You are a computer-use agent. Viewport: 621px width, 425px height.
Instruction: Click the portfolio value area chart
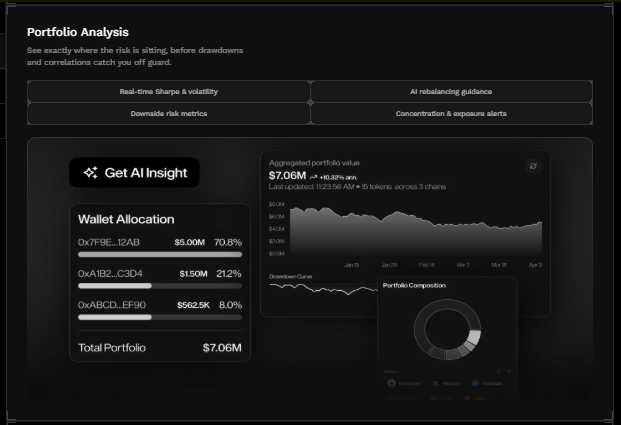[416, 232]
